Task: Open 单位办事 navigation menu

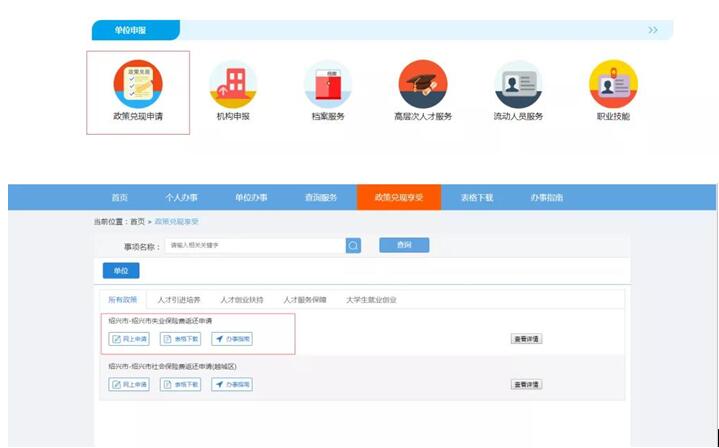Action: point(251,198)
